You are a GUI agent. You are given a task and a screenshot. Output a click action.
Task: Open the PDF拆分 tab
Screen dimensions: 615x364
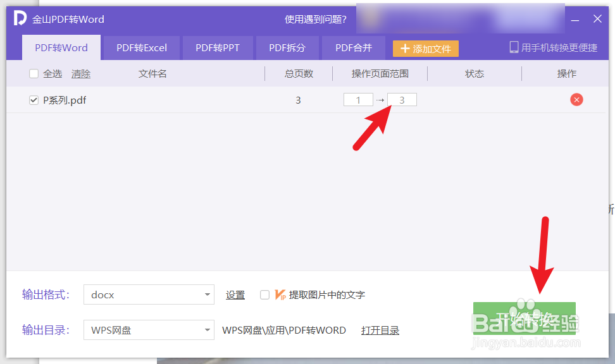point(287,48)
